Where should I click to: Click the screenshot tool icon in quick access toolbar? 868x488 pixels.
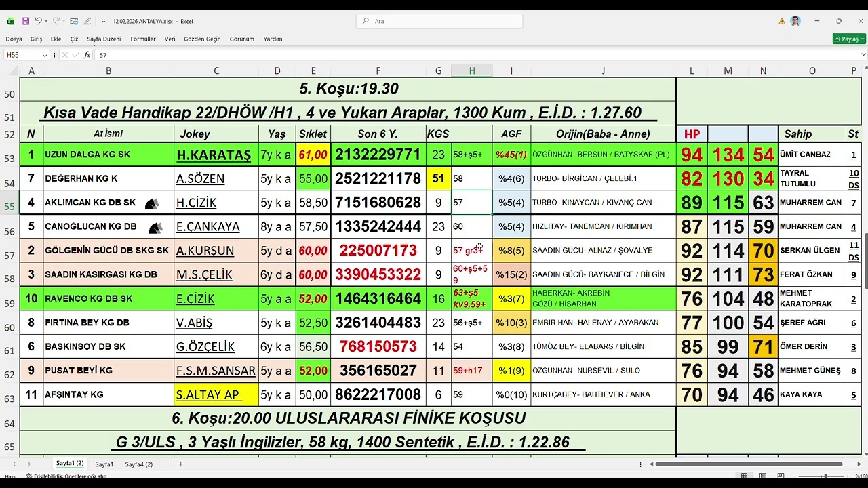tap(74, 21)
